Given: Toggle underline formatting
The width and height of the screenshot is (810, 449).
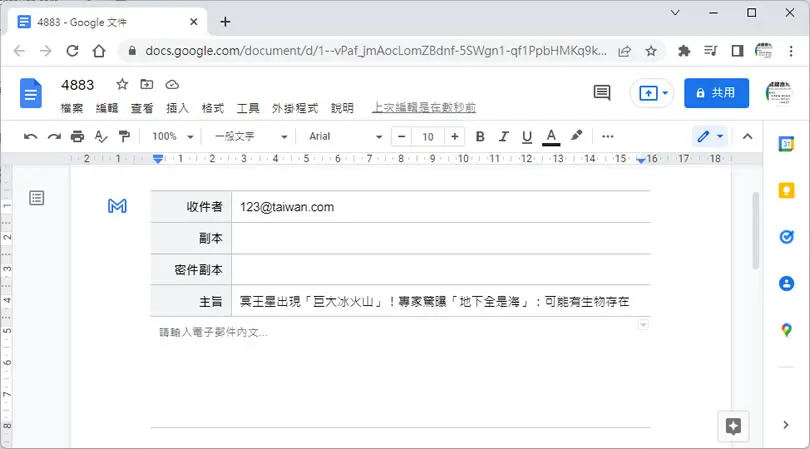Looking at the screenshot, I should point(527,136).
